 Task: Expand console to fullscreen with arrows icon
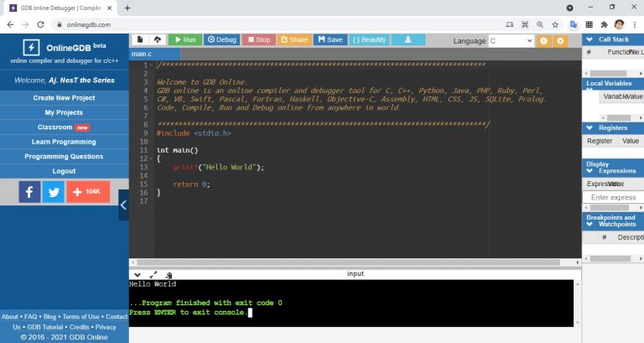[153, 274]
